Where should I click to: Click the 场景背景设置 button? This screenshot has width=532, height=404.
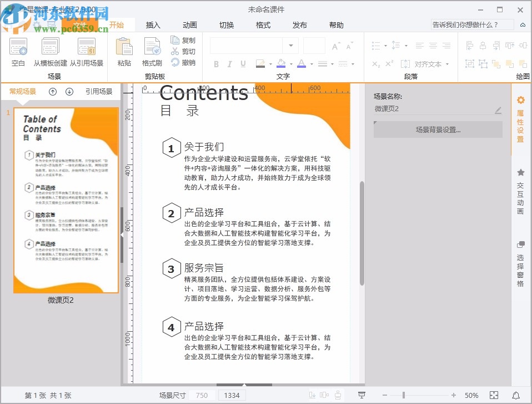coord(438,130)
